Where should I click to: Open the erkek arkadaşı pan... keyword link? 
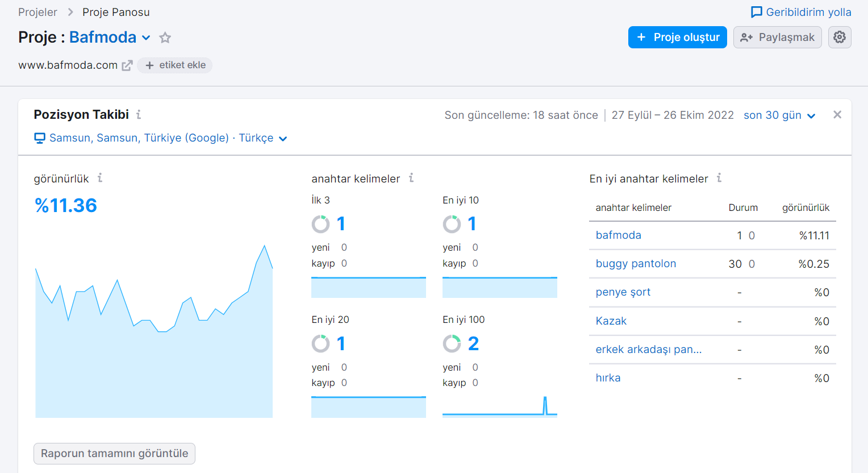648,349
